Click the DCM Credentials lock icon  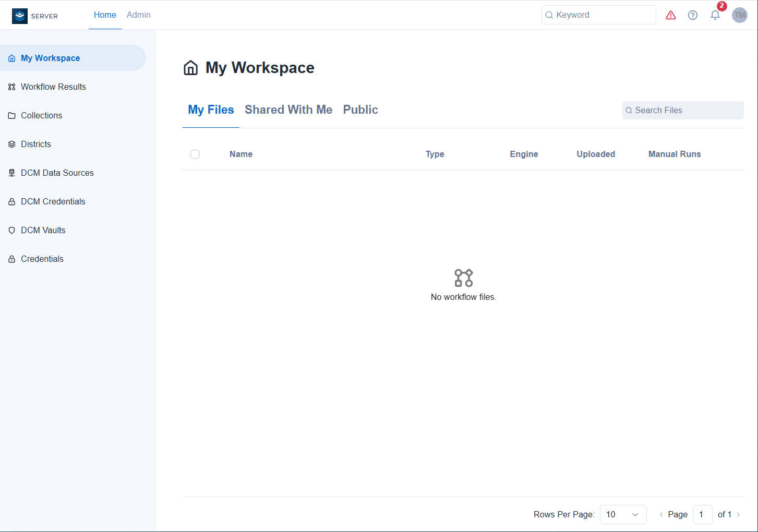[11, 202]
